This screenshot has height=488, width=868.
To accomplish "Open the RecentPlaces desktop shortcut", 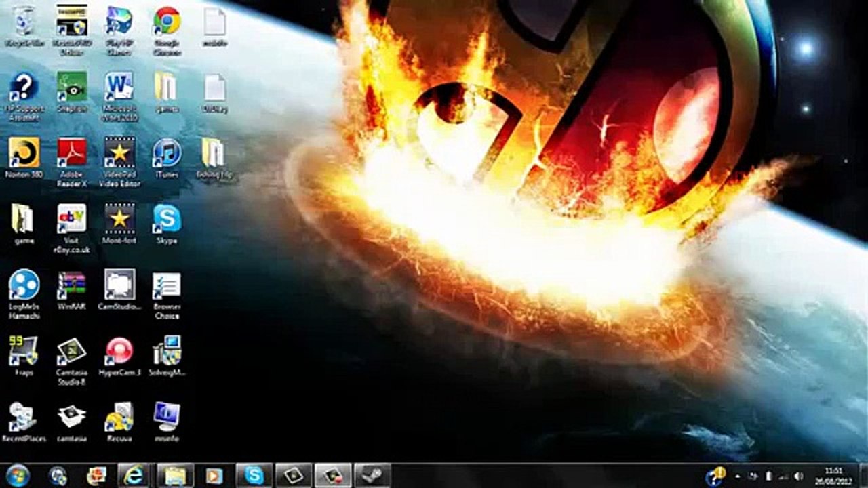I will 24,422.
